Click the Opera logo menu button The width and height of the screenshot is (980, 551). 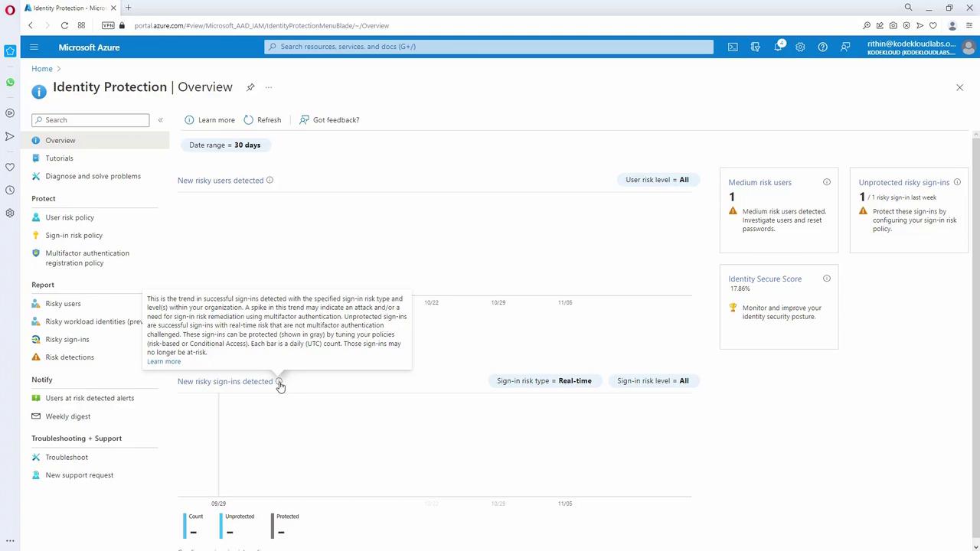(10, 8)
